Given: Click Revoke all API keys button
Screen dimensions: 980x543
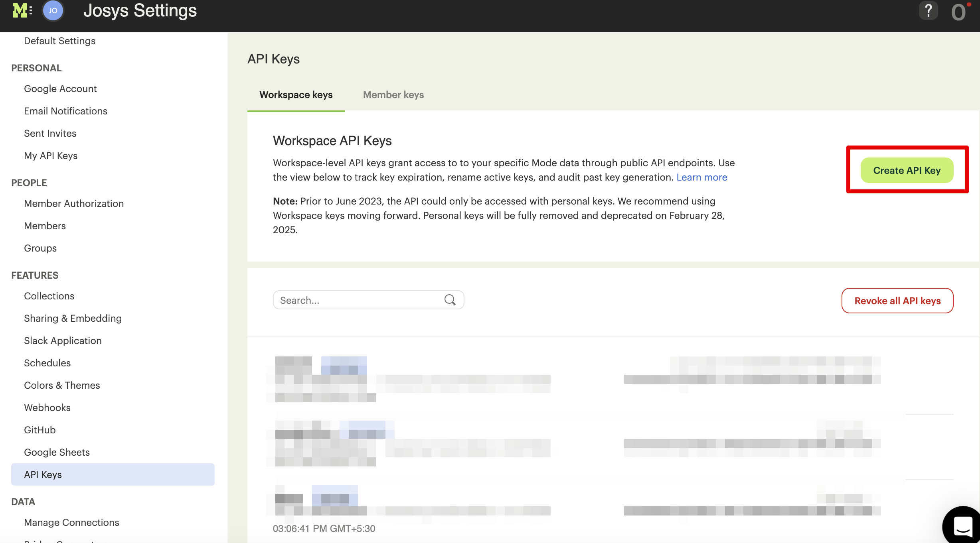Looking at the screenshot, I should (x=897, y=301).
